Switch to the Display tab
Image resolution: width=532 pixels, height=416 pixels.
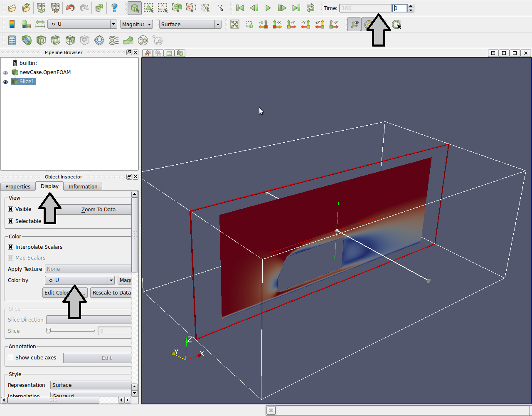pos(49,186)
